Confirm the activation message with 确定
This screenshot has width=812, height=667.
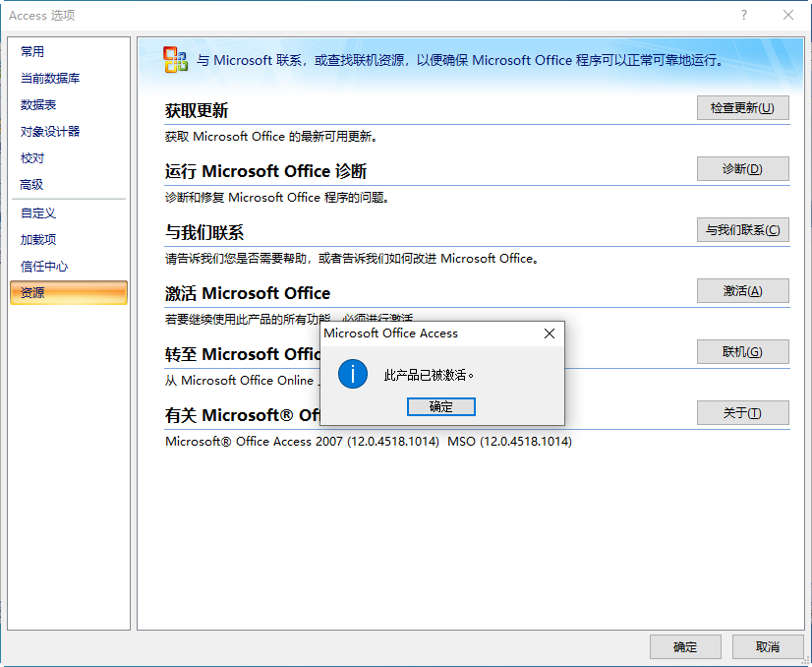point(440,406)
